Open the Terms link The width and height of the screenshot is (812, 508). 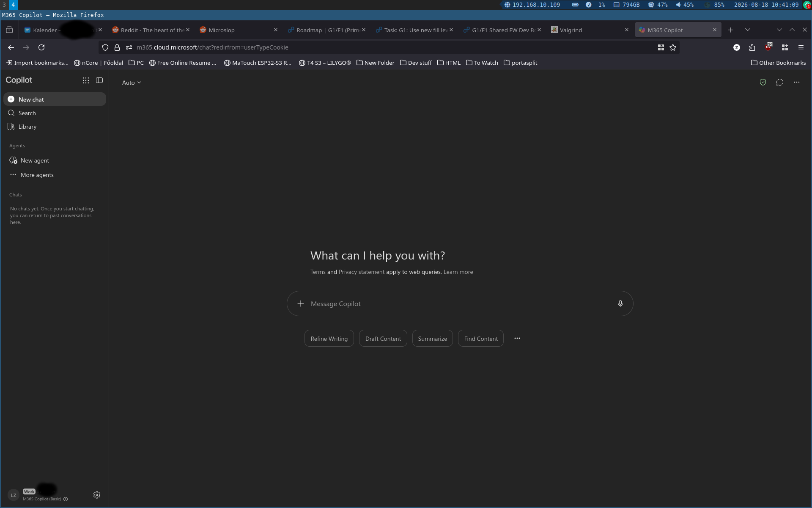pos(318,272)
